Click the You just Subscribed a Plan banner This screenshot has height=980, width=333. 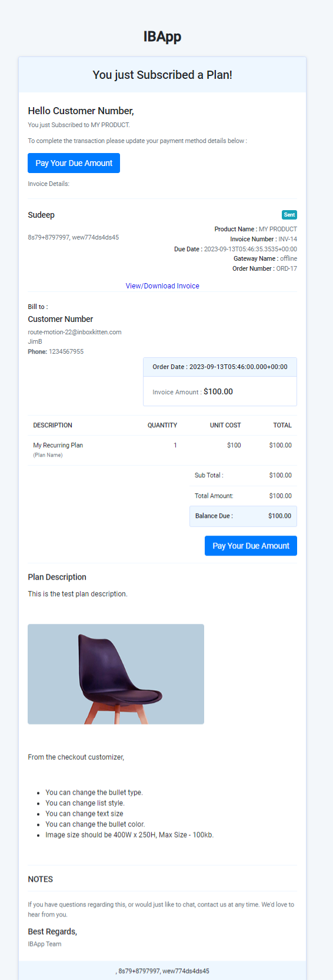tap(162, 75)
